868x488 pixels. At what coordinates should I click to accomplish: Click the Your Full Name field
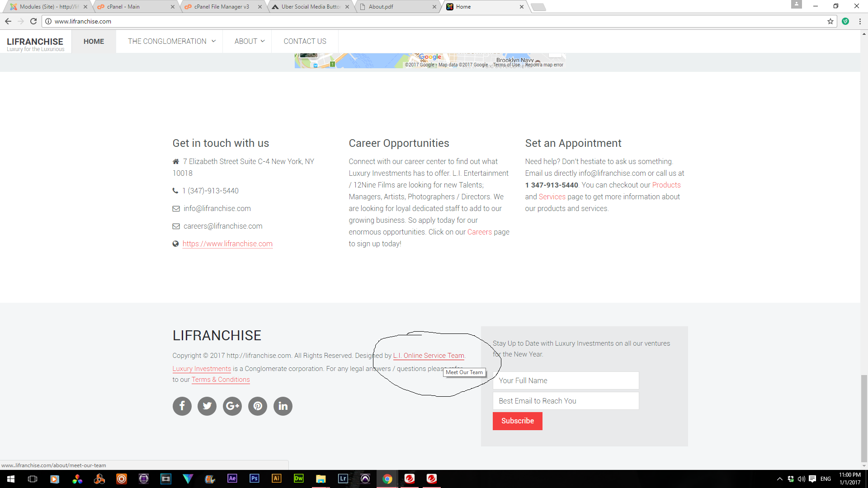pos(566,380)
